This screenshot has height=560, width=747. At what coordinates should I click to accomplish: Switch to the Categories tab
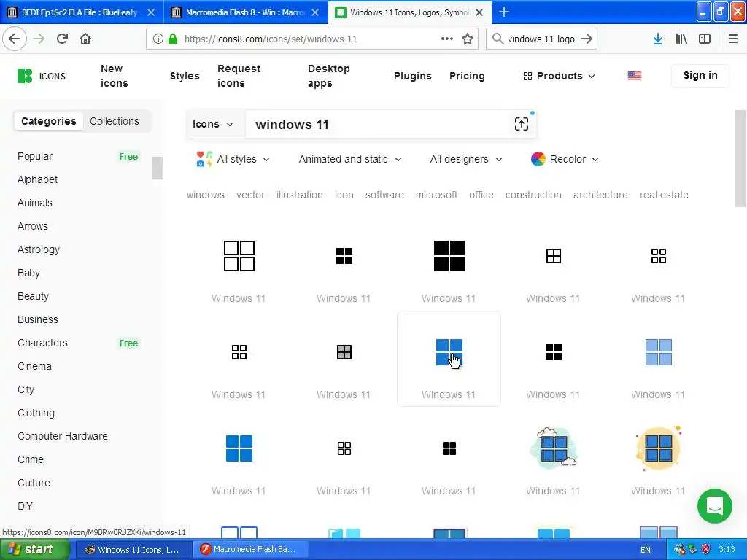click(49, 121)
